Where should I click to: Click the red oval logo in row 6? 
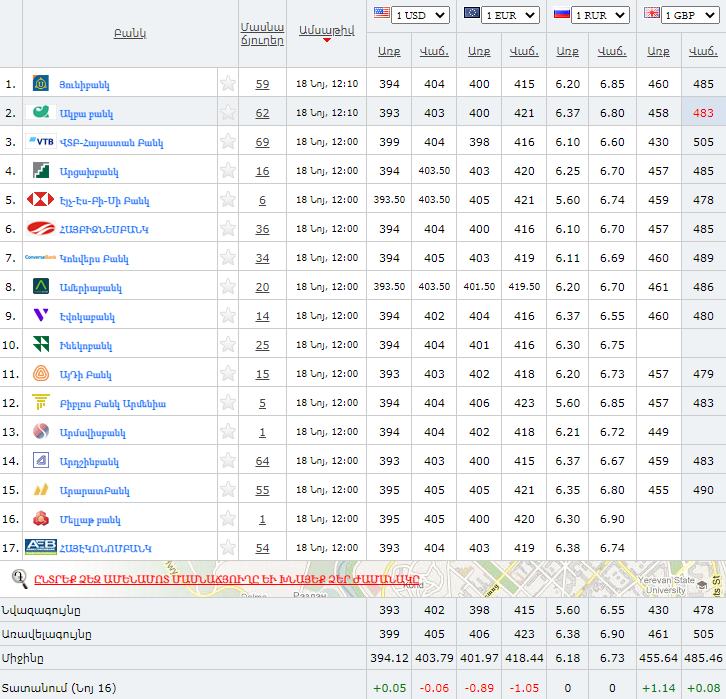[x=41, y=228]
